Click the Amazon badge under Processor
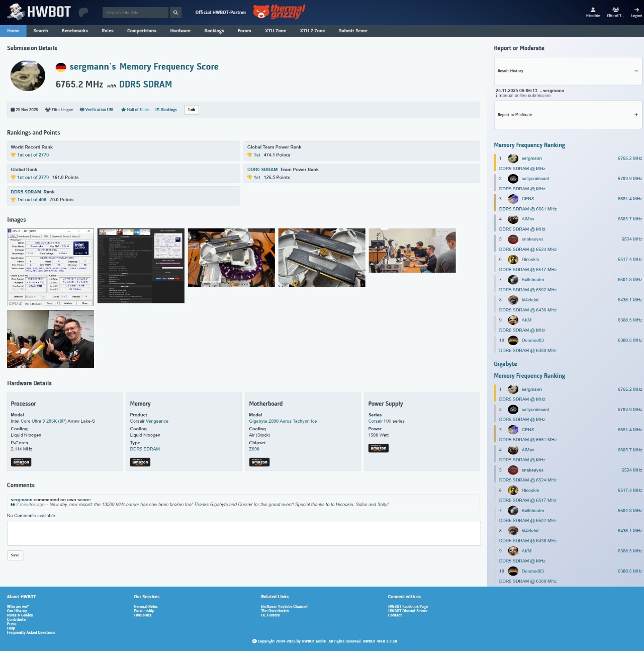This screenshot has height=651, width=644. [x=21, y=462]
